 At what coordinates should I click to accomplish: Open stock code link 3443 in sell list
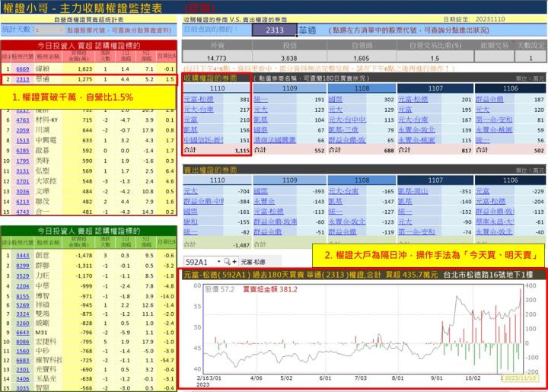click(x=23, y=256)
